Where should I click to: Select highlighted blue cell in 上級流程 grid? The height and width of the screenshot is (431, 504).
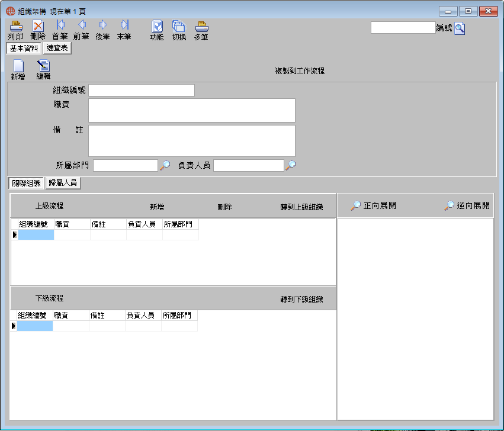tap(36, 234)
